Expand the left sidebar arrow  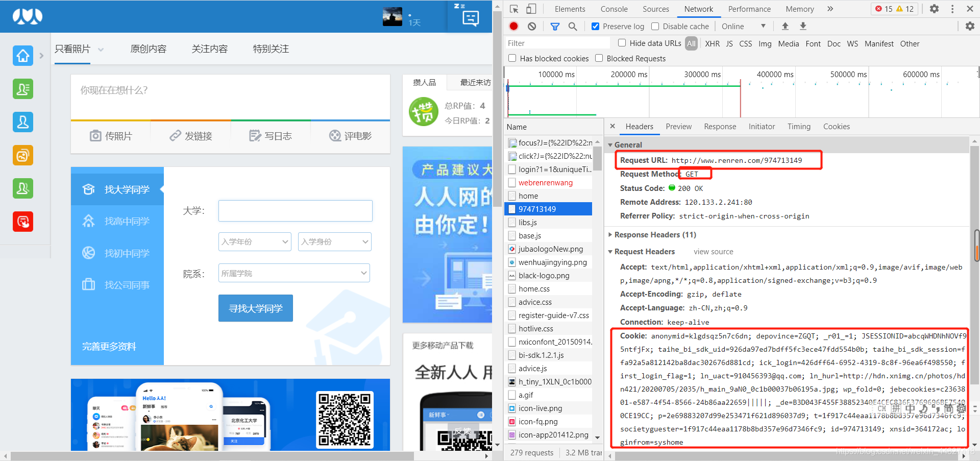pos(41,56)
